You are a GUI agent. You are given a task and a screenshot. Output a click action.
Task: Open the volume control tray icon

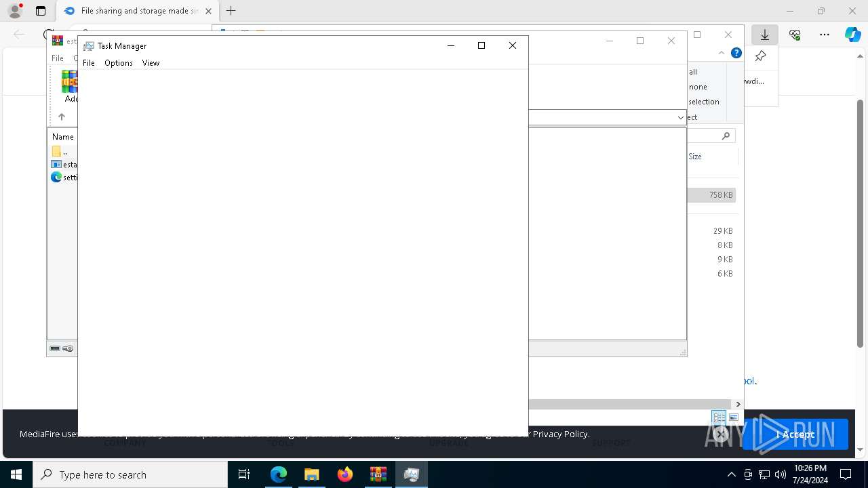(781, 474)
